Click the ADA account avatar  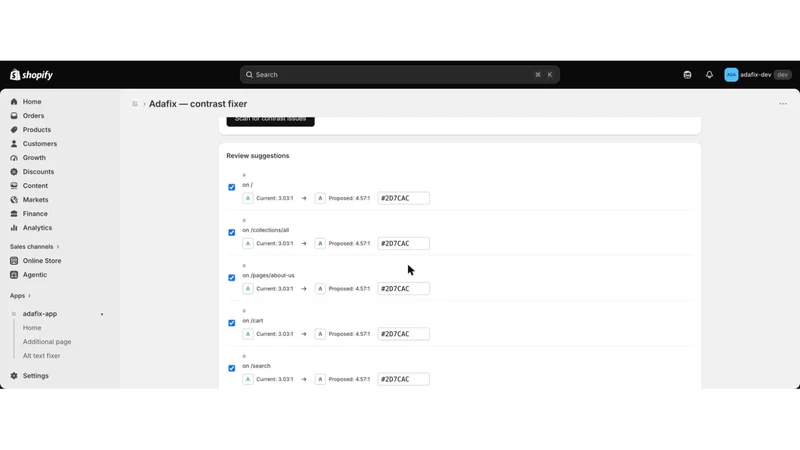tap(731, 75)
